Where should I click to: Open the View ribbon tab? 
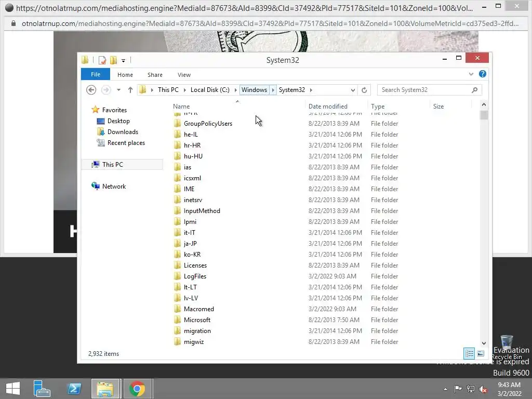point(184,75)
